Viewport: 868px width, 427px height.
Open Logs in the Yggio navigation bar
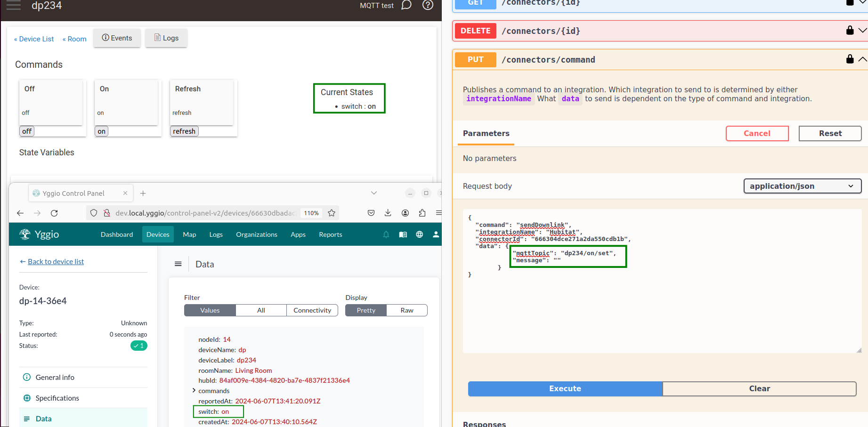pos(216,234)
